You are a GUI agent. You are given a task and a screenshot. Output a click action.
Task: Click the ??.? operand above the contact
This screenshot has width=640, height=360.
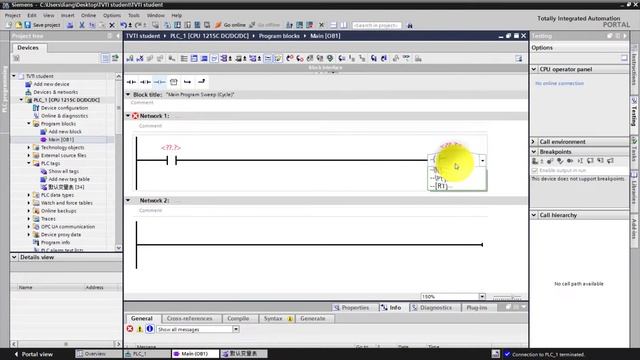click(x=171, y=147)
